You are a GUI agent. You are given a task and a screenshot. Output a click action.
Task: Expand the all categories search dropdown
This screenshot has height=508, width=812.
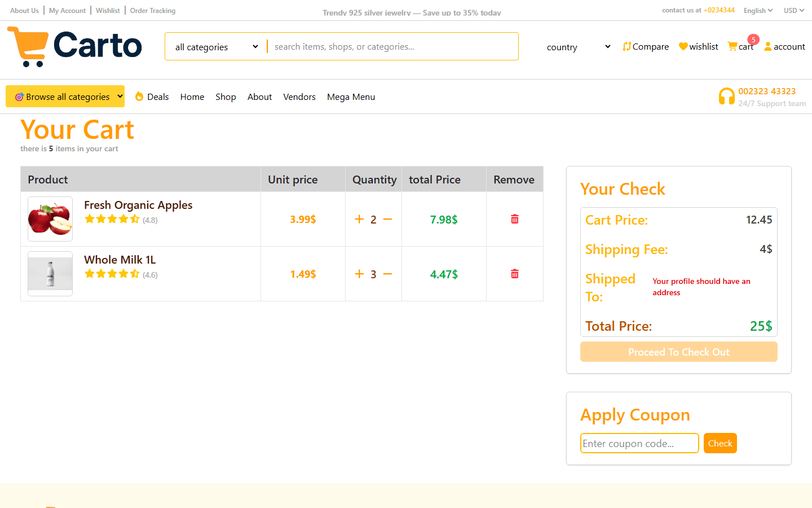(x=217, y=47)
